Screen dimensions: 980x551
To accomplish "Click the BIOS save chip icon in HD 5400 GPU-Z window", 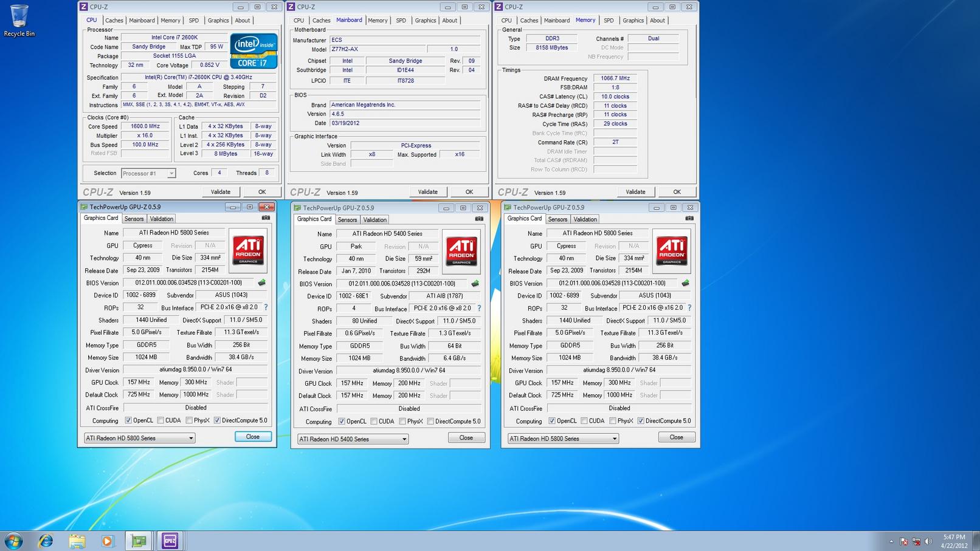I will point(475,284).
